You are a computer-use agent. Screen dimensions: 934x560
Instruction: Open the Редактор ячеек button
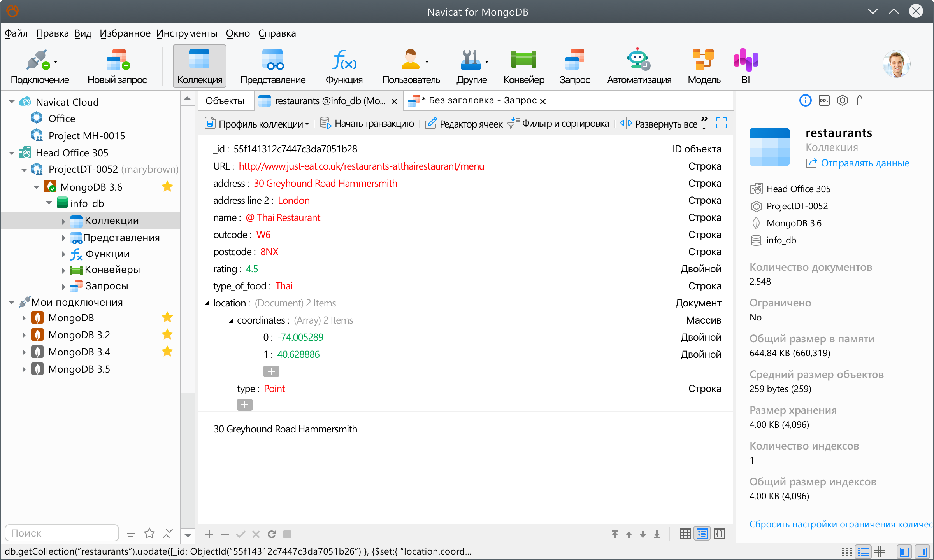point(464,124)
